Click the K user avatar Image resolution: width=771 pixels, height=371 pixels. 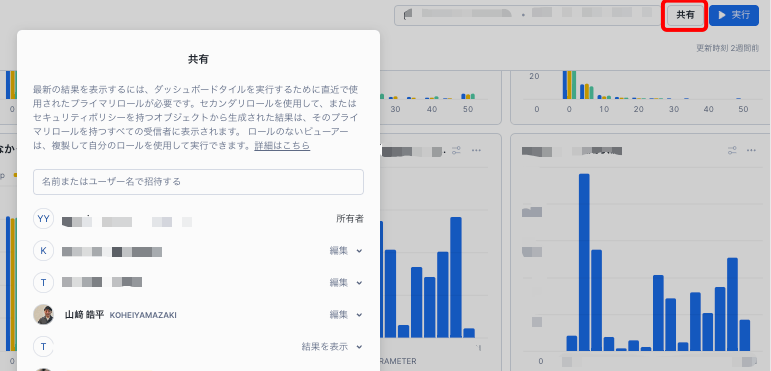pos(43,251)
